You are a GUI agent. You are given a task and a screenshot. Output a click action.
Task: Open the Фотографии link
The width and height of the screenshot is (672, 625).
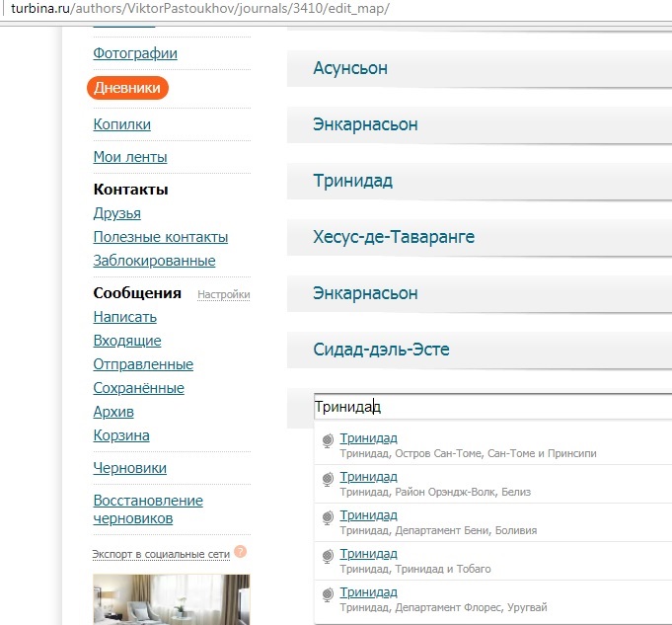pyautogui.click(x=135, y=53)
